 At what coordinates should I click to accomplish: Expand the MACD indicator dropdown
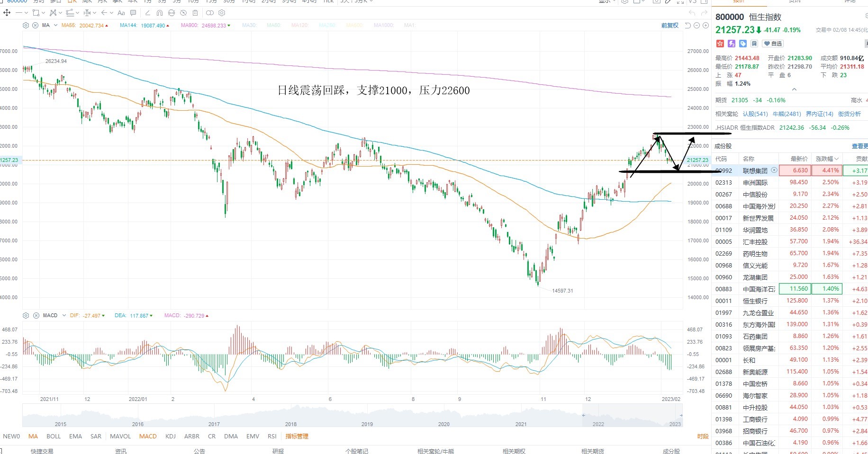pyautogui.click(x=64, y=315)
